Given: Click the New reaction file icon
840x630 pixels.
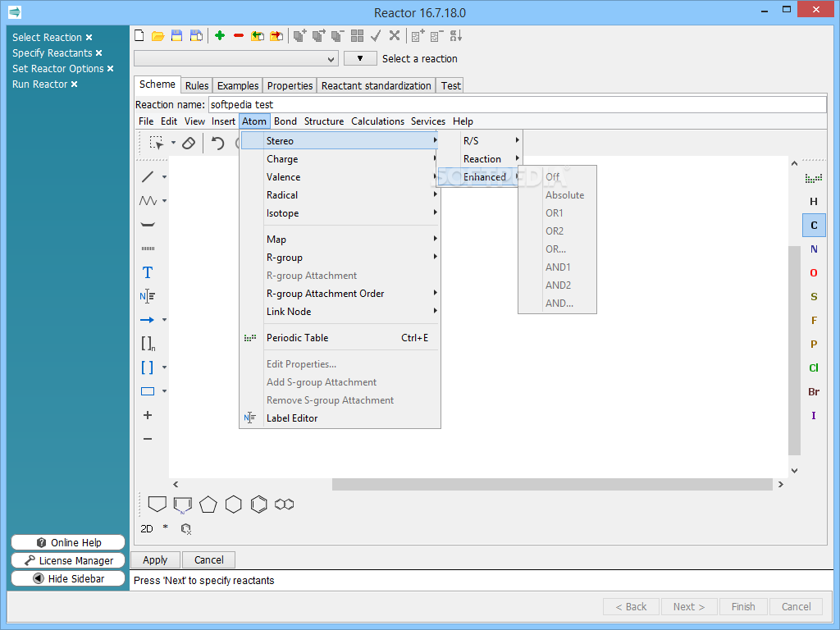Looking at the screenshot, I should click(139, 36).
